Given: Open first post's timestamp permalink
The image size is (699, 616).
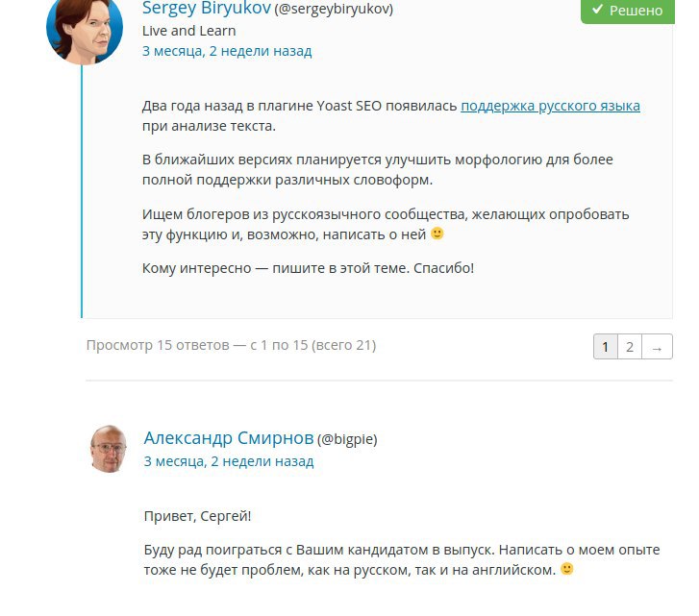Looking at the screenshot, I should pyautogui.click(x=227, y=51).
